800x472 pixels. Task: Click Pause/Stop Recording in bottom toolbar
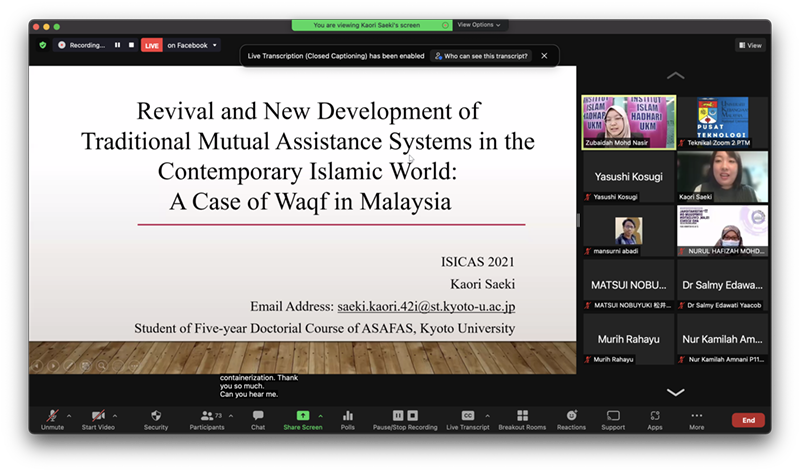pyautogui.click(x=405, y=418)
